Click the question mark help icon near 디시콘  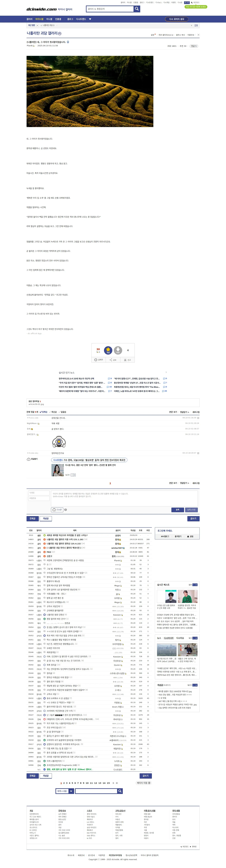[x=66, y=510]
